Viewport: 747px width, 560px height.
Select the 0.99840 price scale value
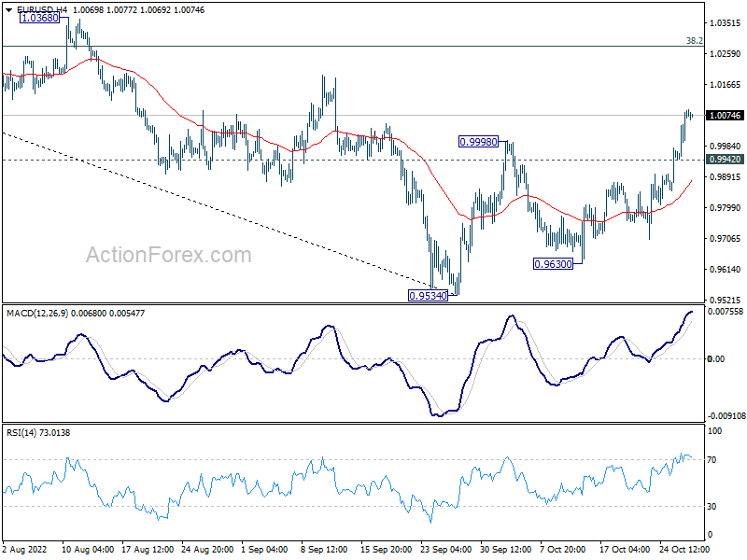[726, 147]
